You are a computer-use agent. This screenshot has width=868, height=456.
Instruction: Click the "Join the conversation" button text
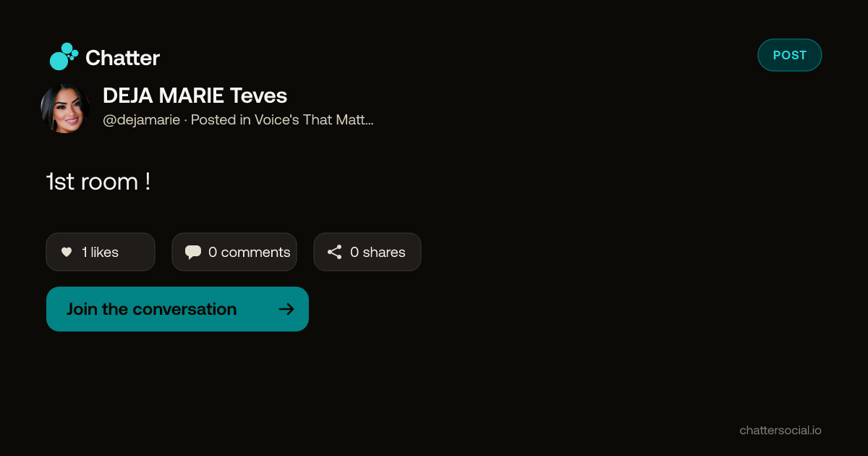(152, 309)
